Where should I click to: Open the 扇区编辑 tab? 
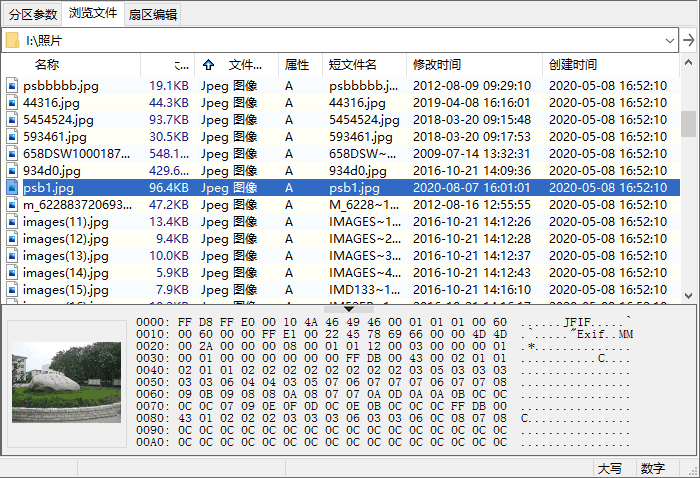click(x=153, y=14)
